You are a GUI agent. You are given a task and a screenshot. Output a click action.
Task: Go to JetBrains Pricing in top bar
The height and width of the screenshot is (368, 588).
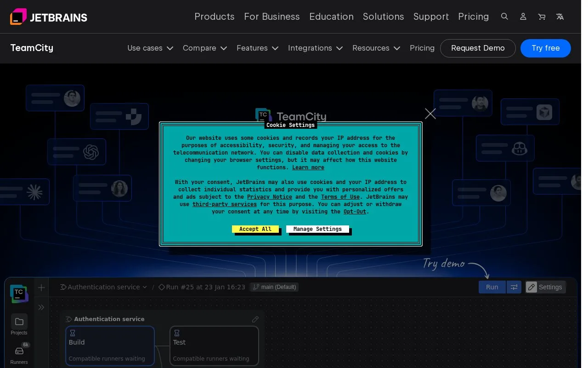474,17
